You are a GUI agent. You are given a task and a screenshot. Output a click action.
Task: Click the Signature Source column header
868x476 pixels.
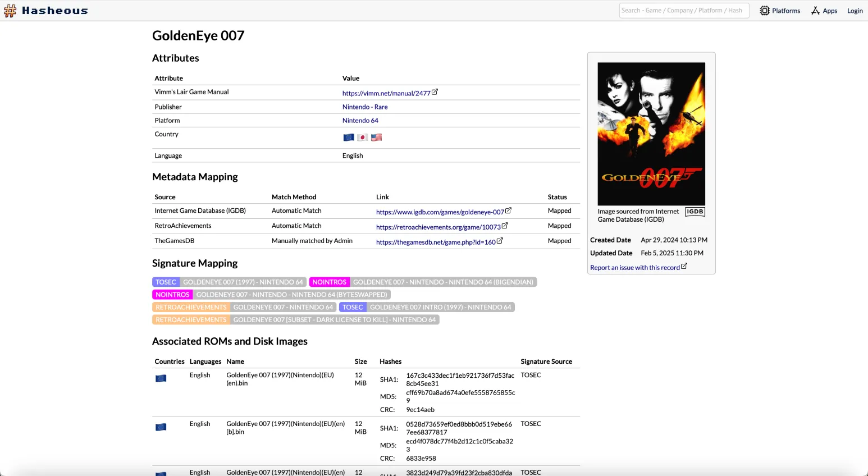[x=546, y=361]
